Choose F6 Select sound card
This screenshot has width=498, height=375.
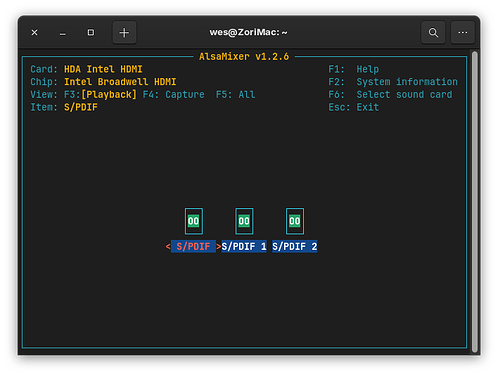tap(390, 95)
